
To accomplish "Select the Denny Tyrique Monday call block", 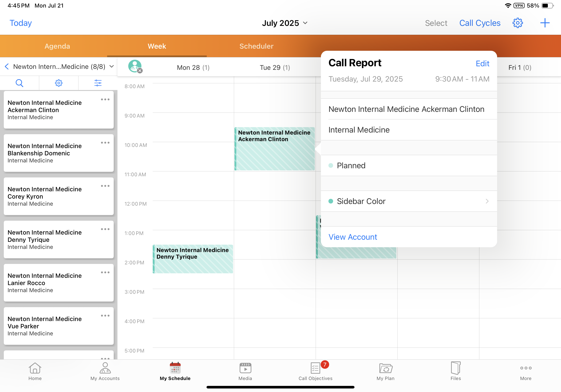I will click(193, 259).
